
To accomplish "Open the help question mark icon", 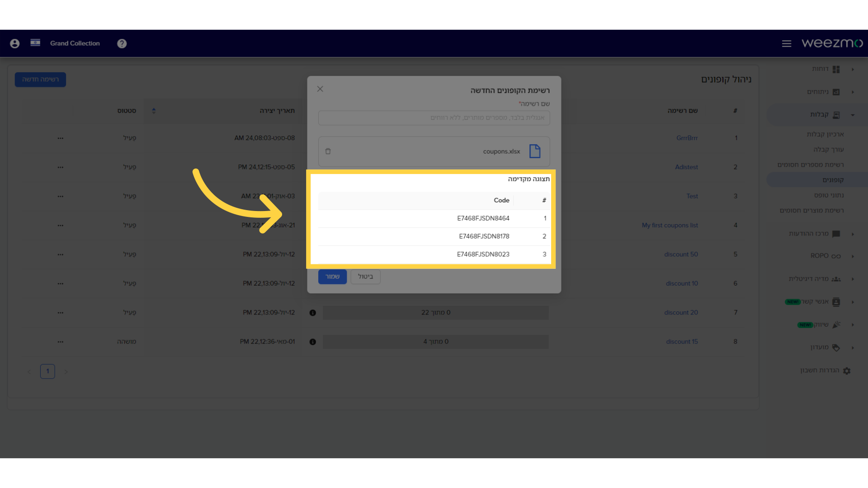I will pos(122,43).
